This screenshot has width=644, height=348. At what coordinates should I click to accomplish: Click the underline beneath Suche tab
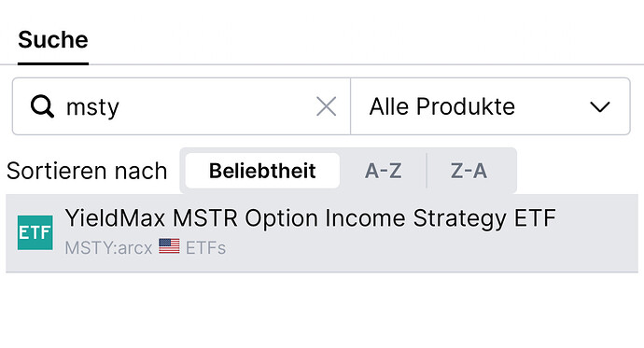pyautogui.click(x=53, y=63)
